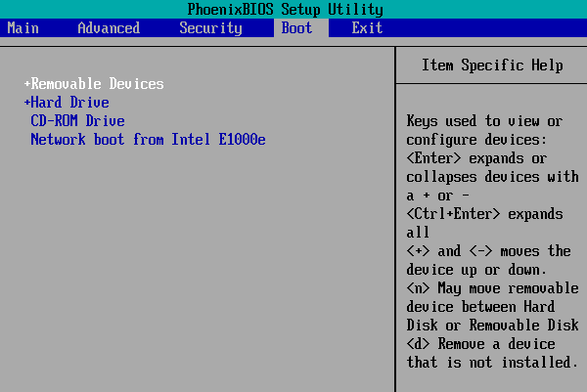Click the help line '<d> Remove a device'
The height and width of the screenshot is (392, 587).
pyautogui.click(x=481, y=344)
